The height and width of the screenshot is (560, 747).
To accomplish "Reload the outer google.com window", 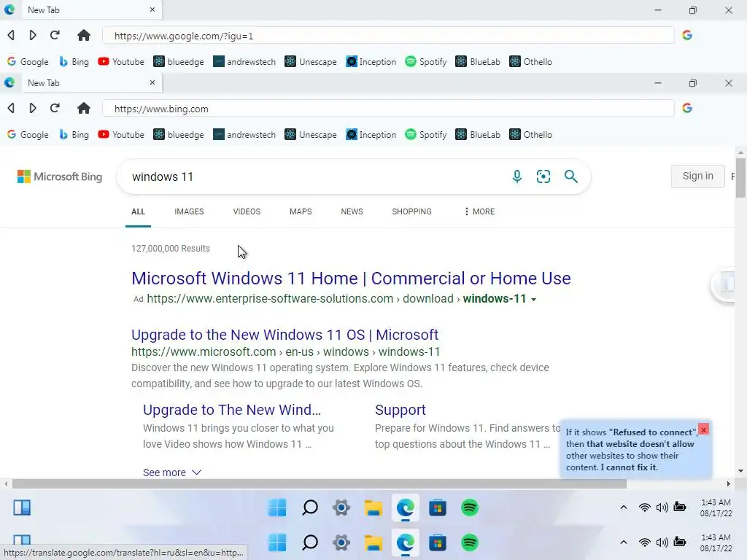I will click(55, 35).
